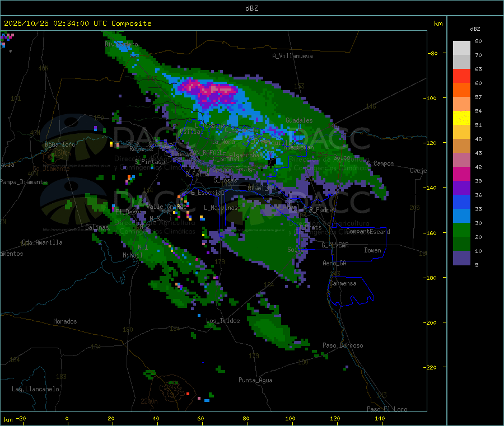Click the CompantEscard location label

coord(368,232)
